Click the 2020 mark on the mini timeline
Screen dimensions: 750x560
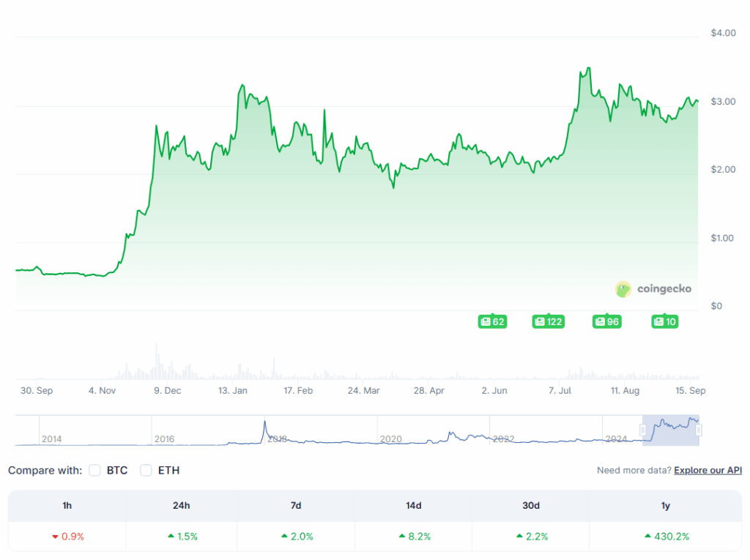point(390,439)
